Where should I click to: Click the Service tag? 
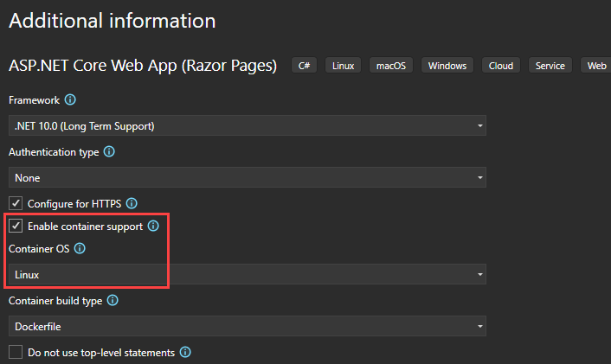point(550,66)
